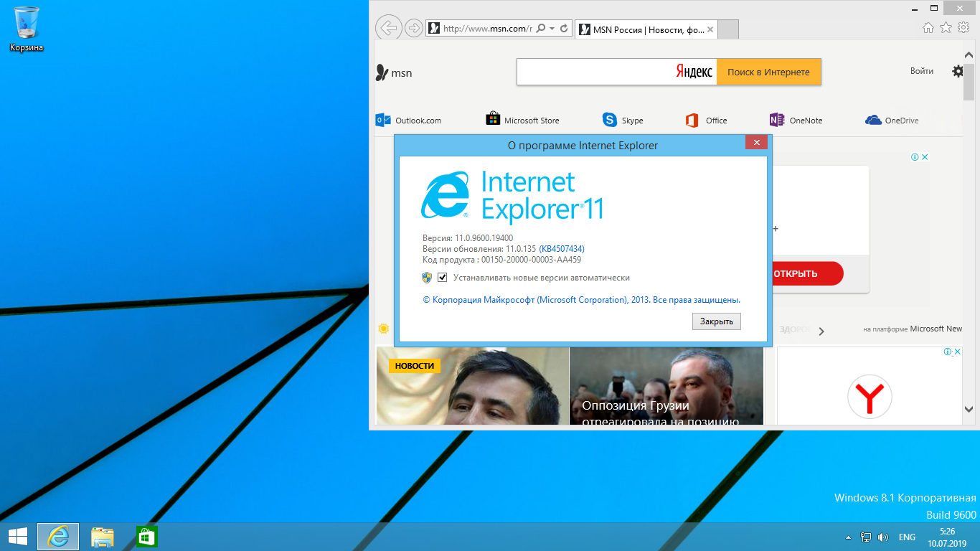Click version text 11.0.9600.19400
The image size is (980, 551).
484,238
